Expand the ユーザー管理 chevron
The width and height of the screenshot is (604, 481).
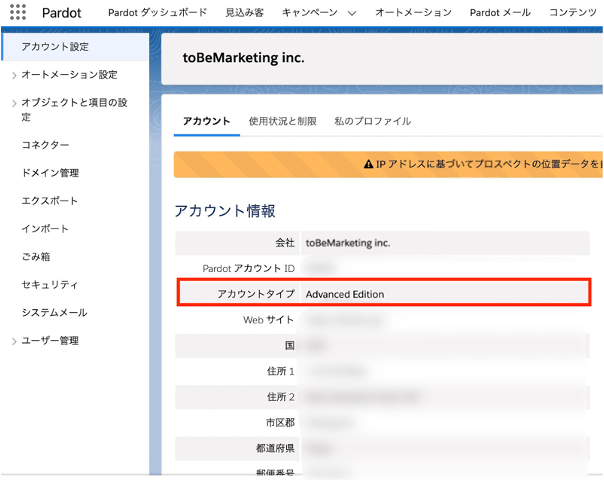(14, 341)
